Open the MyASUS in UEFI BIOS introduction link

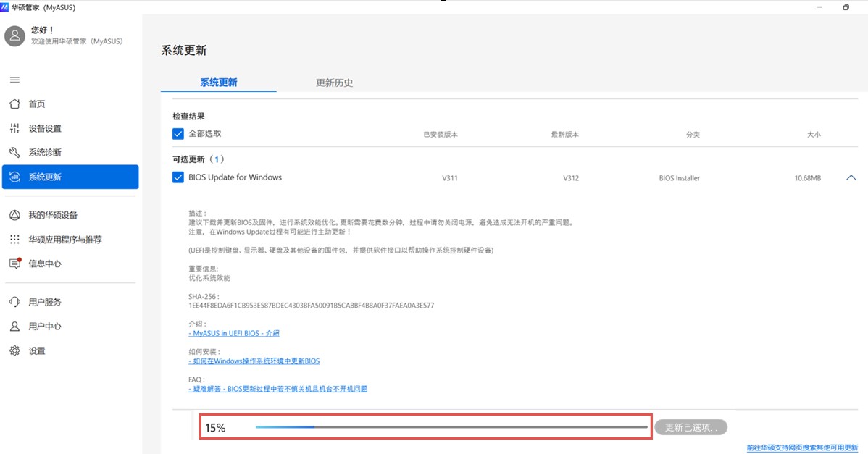click(234, 334)
